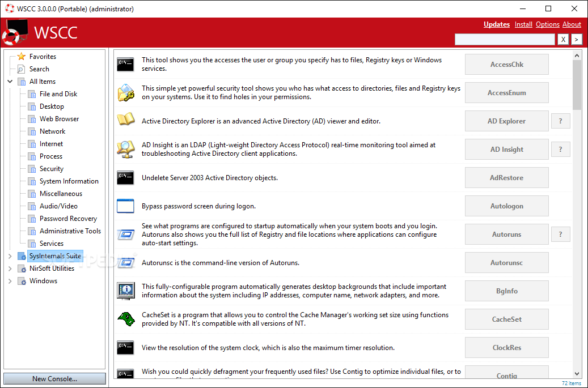Open the Updates link

497,24
